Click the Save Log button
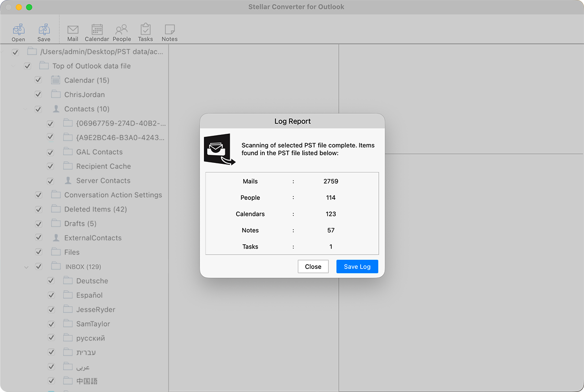This screenshot has width=584, height=392. pyautogui.click(x=357, y=267)
